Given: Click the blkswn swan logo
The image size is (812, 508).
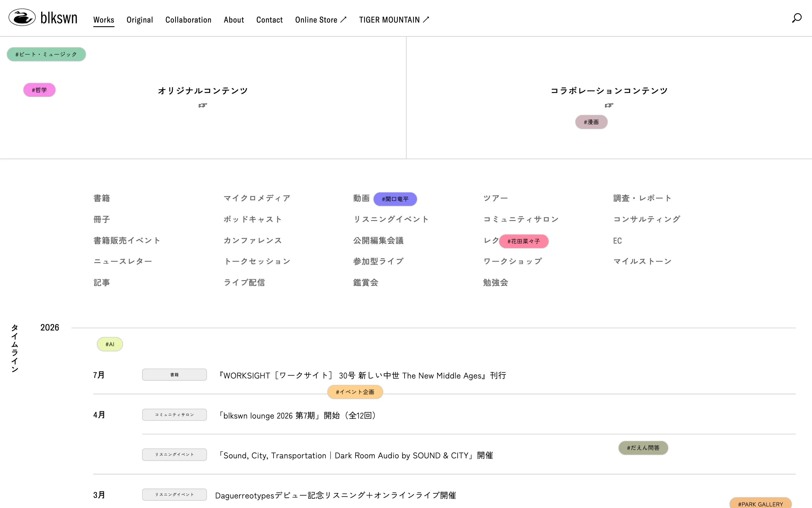Looking at the screenshot, I should 43,17.
